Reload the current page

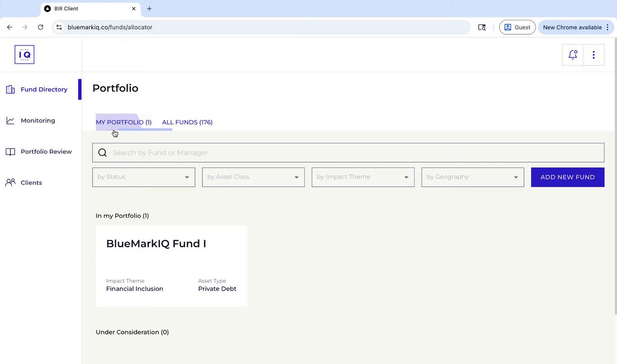pos(40,27)
